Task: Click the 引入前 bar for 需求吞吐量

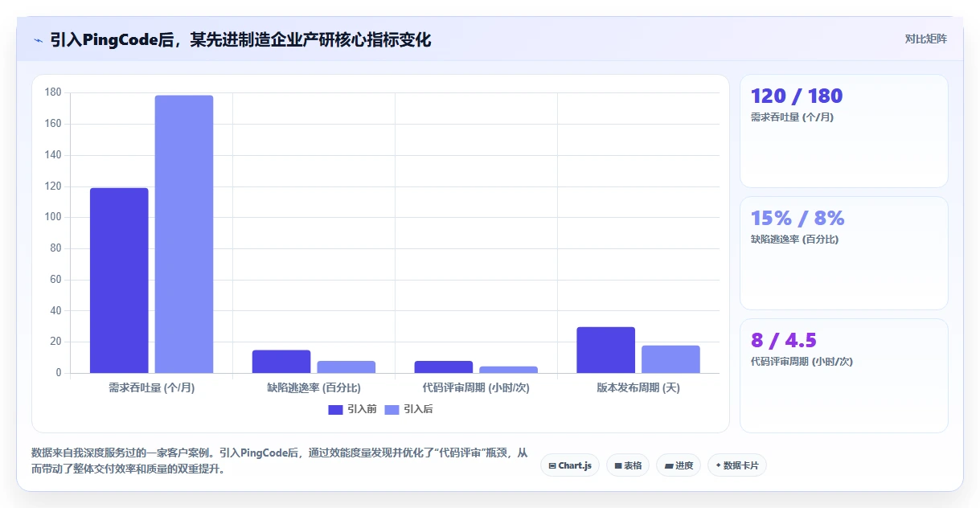Action: tap(119, 281)
